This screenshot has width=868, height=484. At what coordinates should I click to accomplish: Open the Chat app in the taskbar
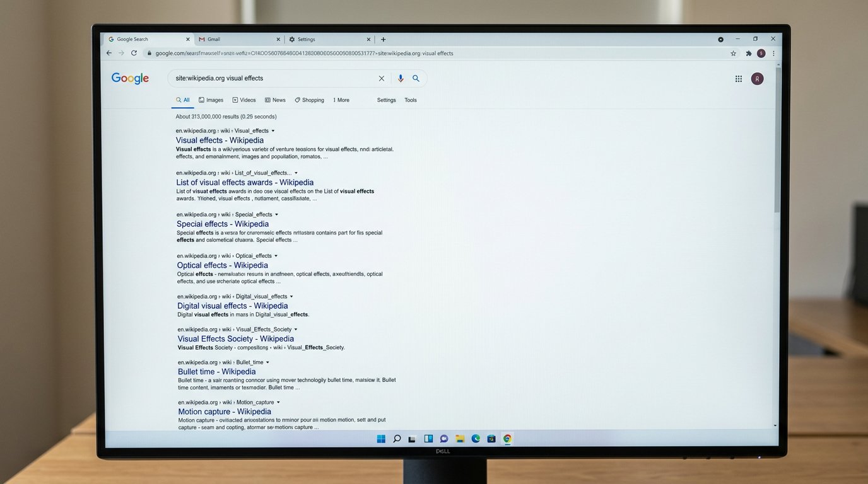tap(444, 439)
